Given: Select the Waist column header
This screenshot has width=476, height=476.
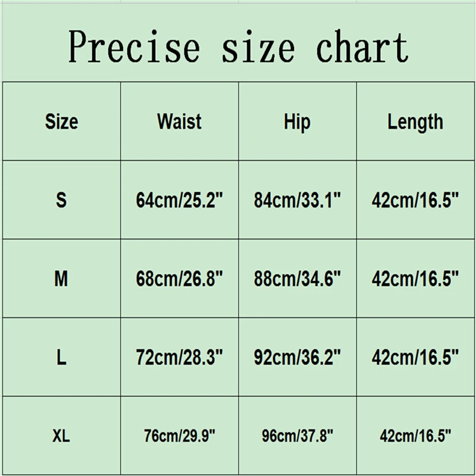Looking at the screenshot, I should click(179, 122).
